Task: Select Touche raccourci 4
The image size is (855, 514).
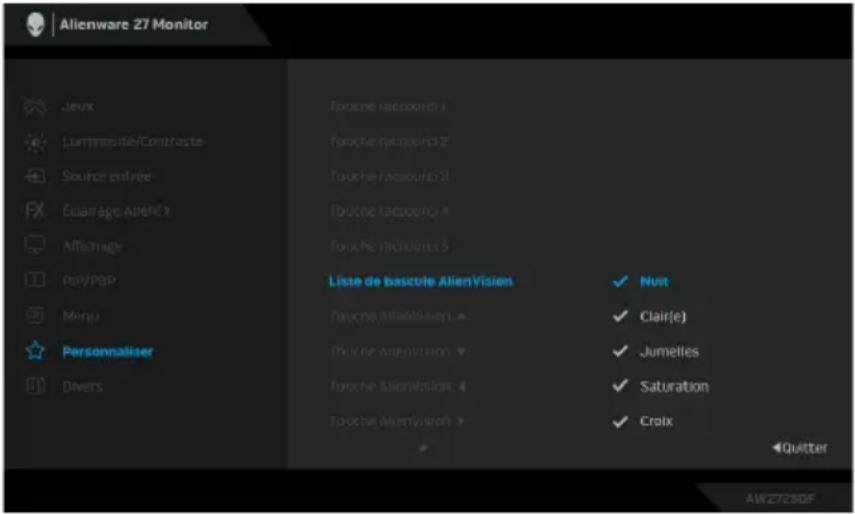Action: tap(389, 211)
